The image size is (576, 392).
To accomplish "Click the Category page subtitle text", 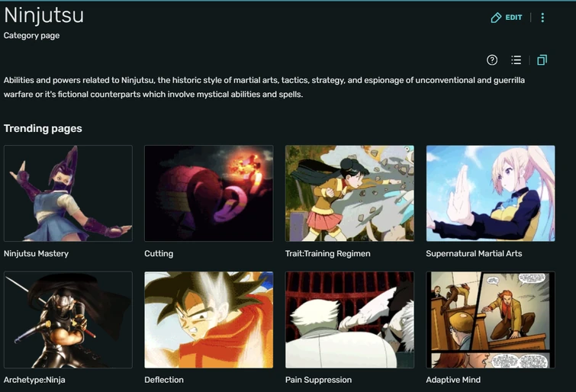I will pos(31,36).
